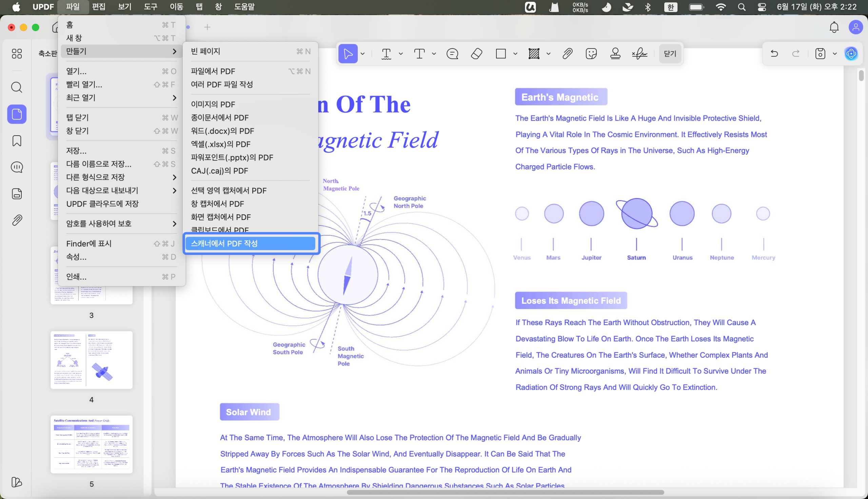Click the save disk icon
Image resolution: width=868 pixels, height=499 pixels.
pyautogui.click(x=820, y=54)
